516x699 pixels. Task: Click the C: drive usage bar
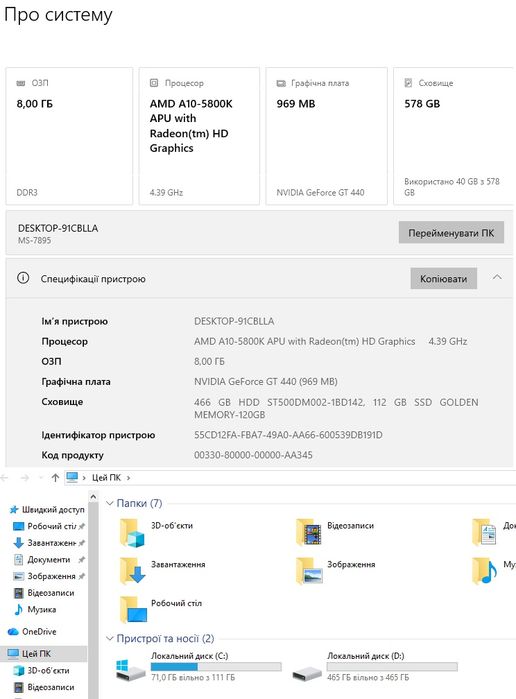pyautogui.click(x=216, y=666)
